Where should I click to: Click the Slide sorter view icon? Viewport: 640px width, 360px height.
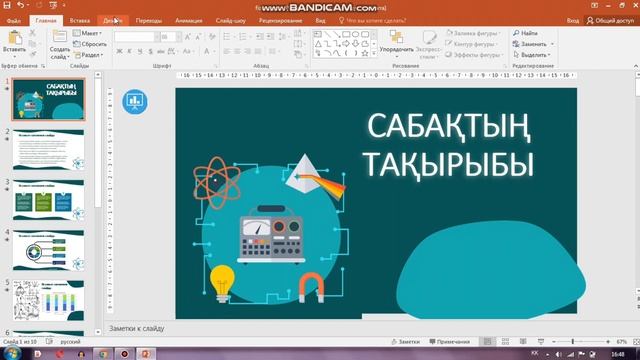point(505,342)
